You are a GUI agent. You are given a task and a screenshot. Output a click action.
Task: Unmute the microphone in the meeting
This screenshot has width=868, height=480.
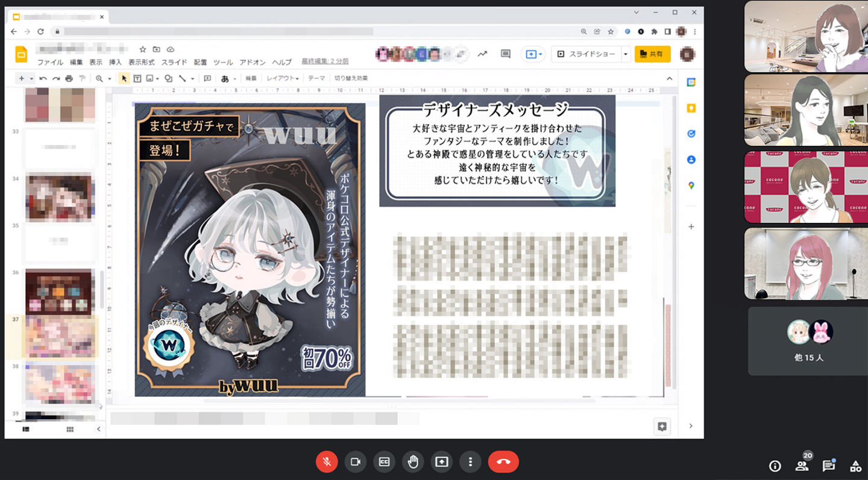(x=327, y=461)
